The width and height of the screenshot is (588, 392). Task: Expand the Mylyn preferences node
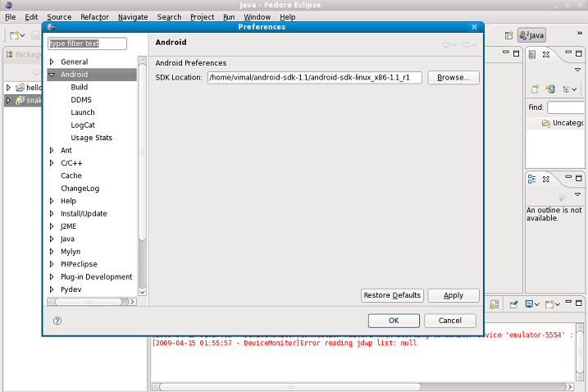tap(52, 252)
